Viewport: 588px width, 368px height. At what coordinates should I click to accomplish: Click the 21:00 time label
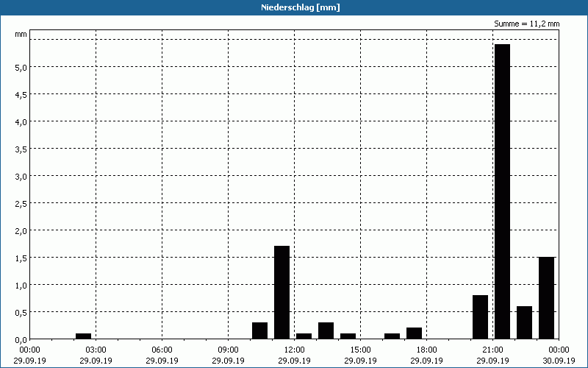point(492,350)
